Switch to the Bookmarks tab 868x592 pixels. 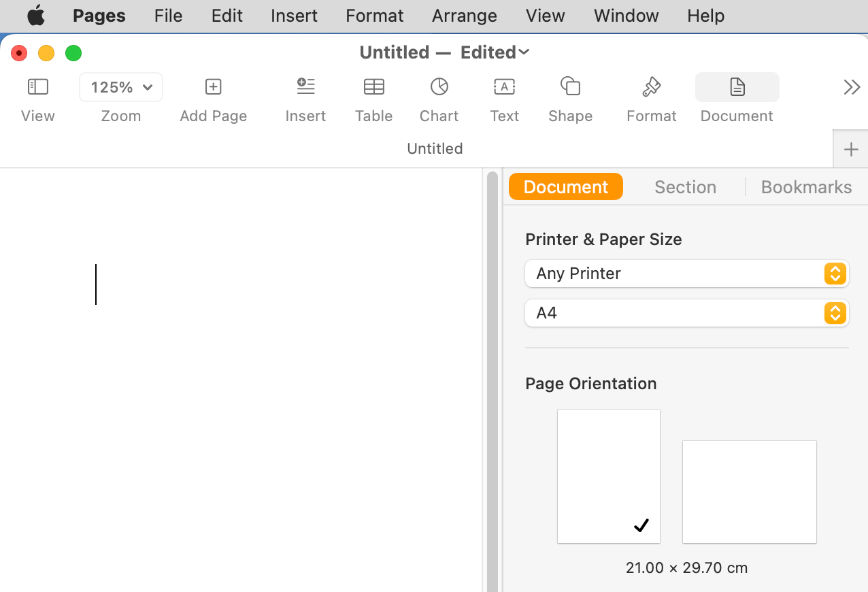coord(806,187)
